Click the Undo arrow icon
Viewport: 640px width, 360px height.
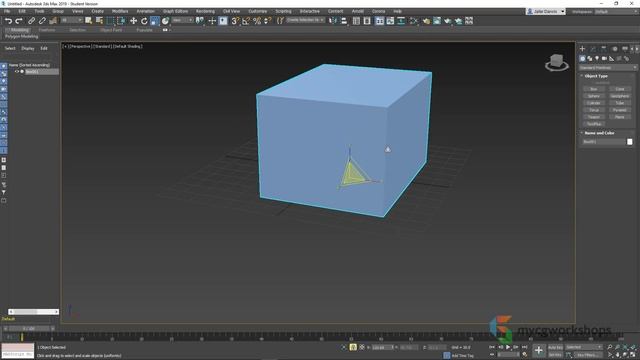[x=8, y=21]
